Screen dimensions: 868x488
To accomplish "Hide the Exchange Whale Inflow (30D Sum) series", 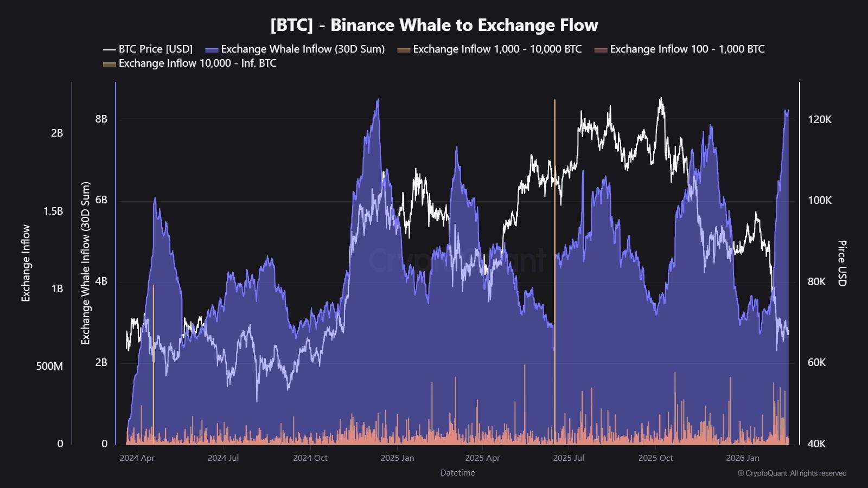I will coord(303,49).
